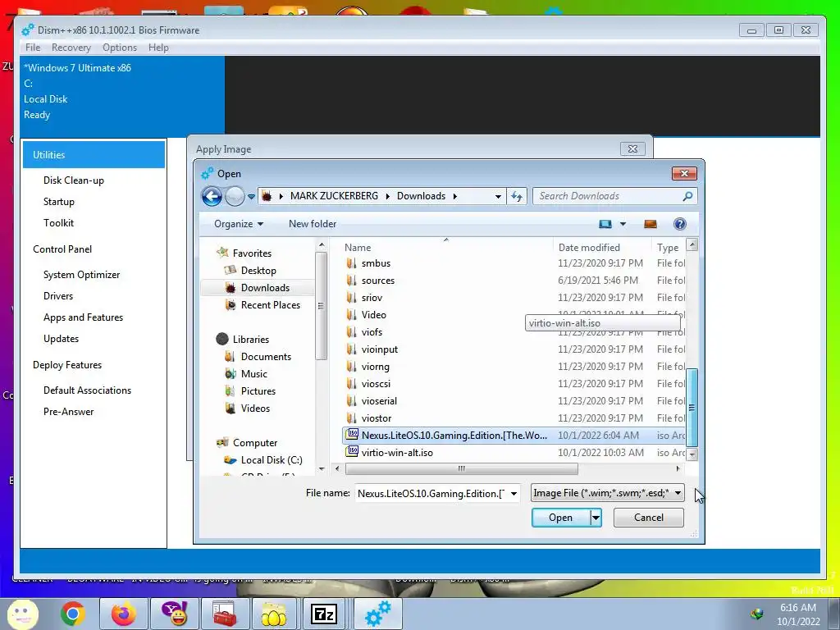Expand the Open button's split arrow

click(x=596, y=518)
